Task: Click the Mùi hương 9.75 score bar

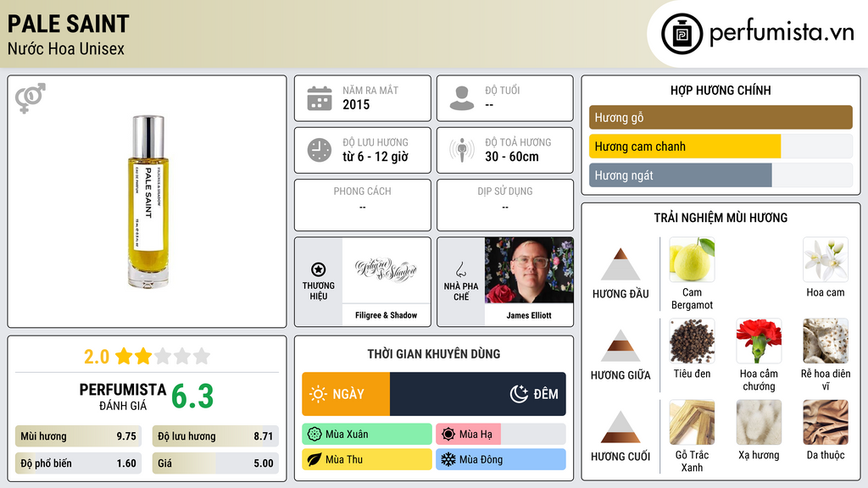Action: tap(78, 436)
